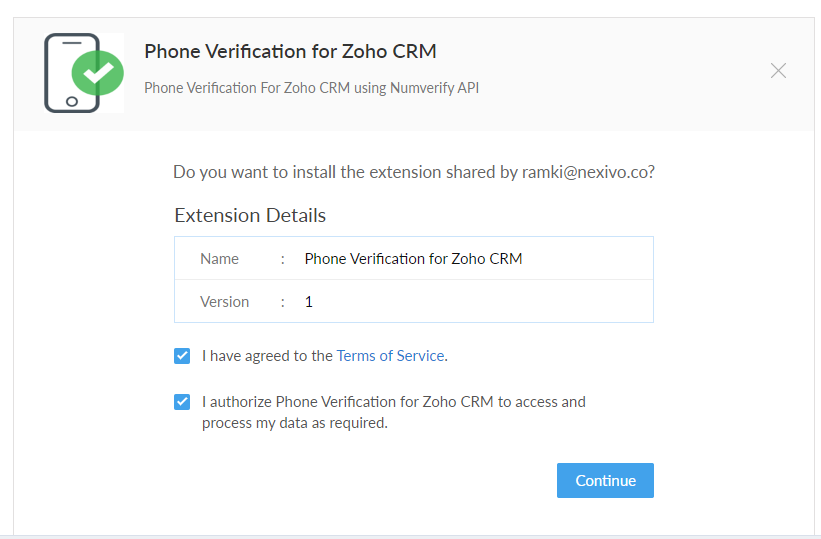Click the green checkmark badge on the phone icon

click(98, 73)
